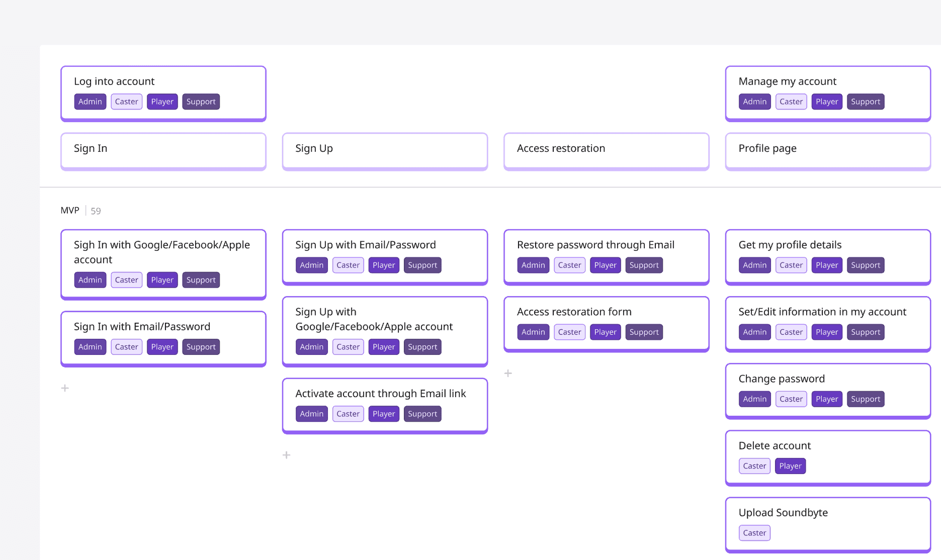Click Admin tag on Manage my account
This screenshot has height=560, width=941.
tap(754, 102)
